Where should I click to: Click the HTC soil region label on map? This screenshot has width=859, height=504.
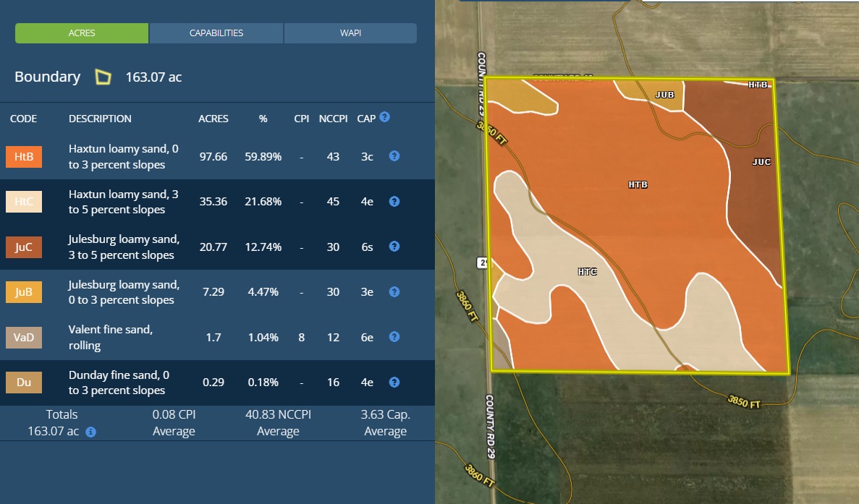pyautogui.click(x=588, y=272)
